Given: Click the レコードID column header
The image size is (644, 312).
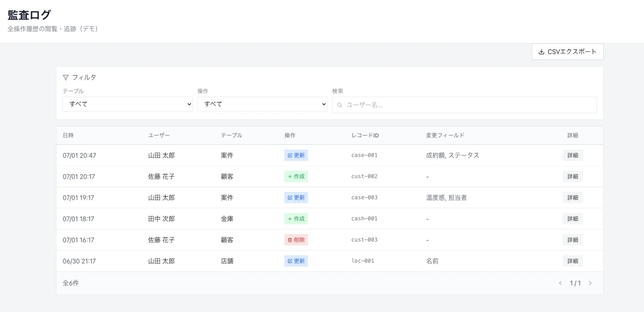Looking at the screenshot, I should click(365, 135).
